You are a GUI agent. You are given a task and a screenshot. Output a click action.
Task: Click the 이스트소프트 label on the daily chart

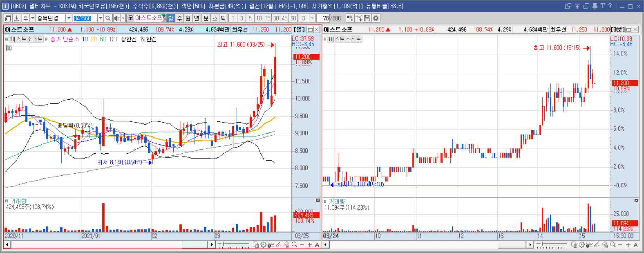(x=26, y=39)
